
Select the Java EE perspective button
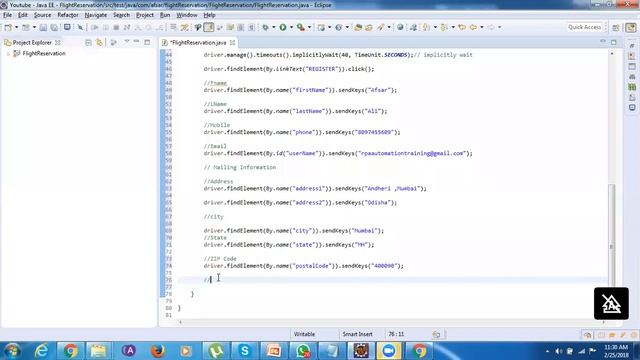coord(631,27)
